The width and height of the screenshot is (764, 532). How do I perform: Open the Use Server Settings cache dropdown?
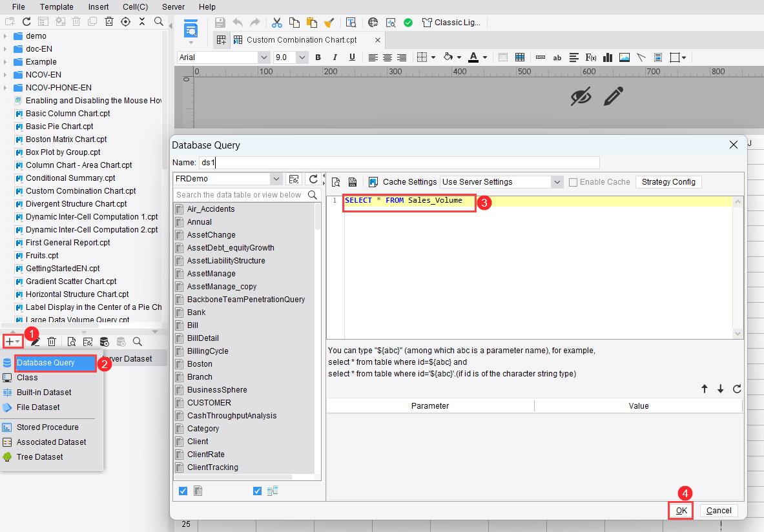557,182
